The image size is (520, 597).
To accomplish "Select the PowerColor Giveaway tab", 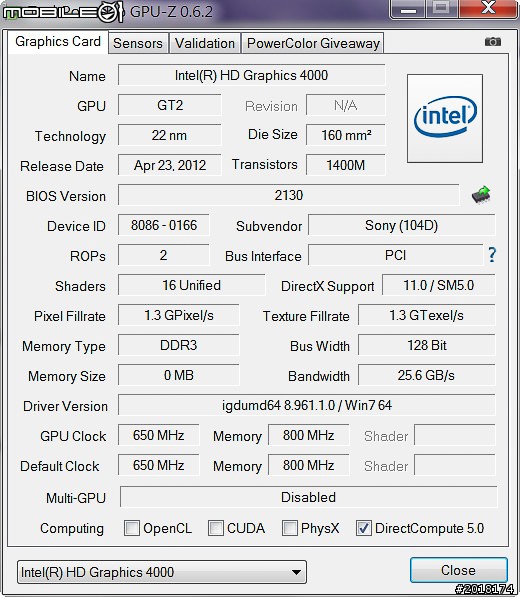I will pyautogui.click(x=313, y=43).
